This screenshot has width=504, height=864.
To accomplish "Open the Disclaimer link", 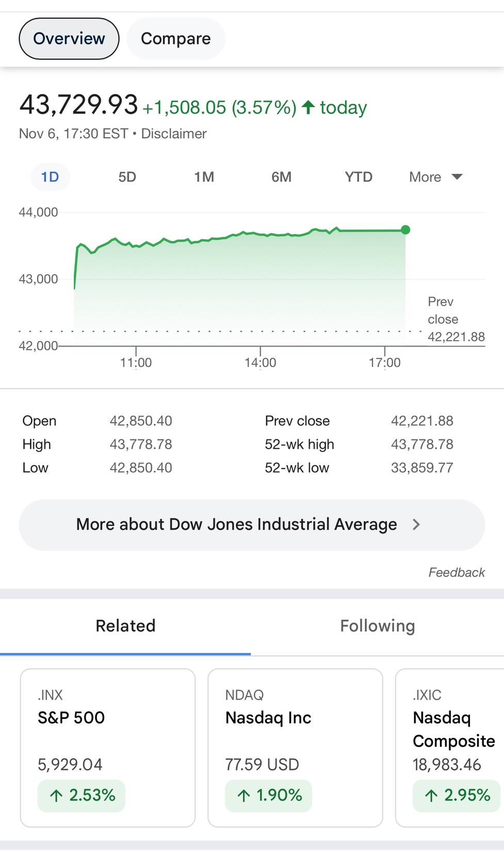I will click(x=174, y=134).
